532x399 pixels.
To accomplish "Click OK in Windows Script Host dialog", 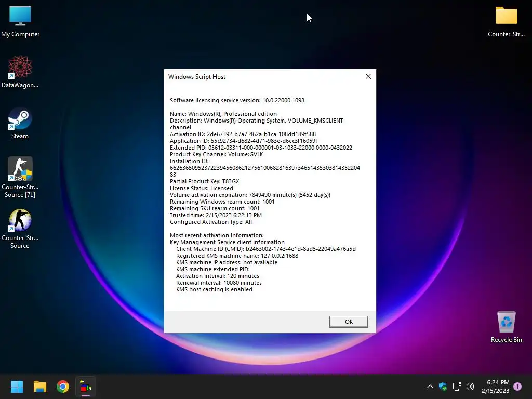I will (349, 322).
